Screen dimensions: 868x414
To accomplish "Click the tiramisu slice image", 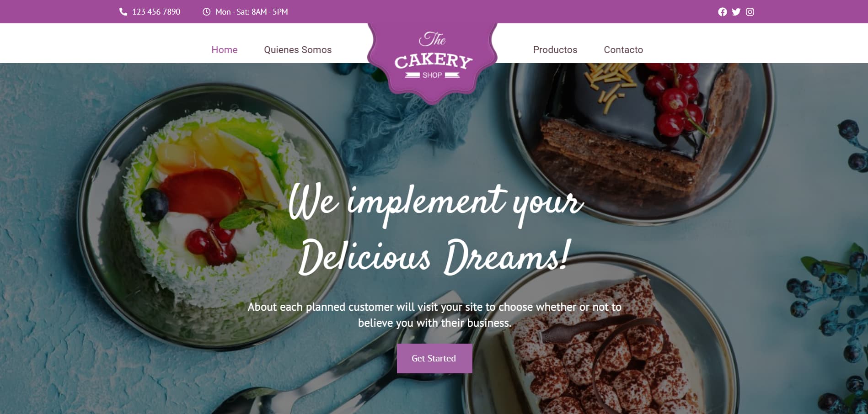I will [604, 356].
